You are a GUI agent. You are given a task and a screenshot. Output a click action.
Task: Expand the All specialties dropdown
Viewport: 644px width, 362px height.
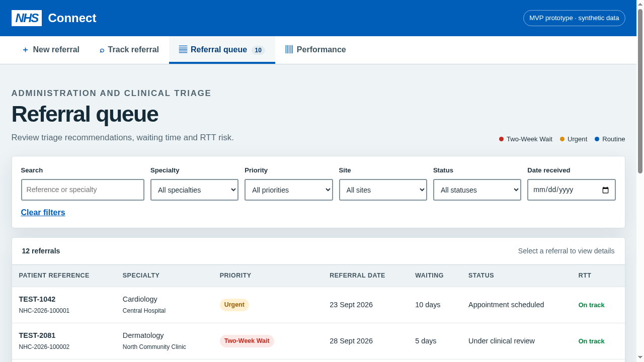[194, 190]
